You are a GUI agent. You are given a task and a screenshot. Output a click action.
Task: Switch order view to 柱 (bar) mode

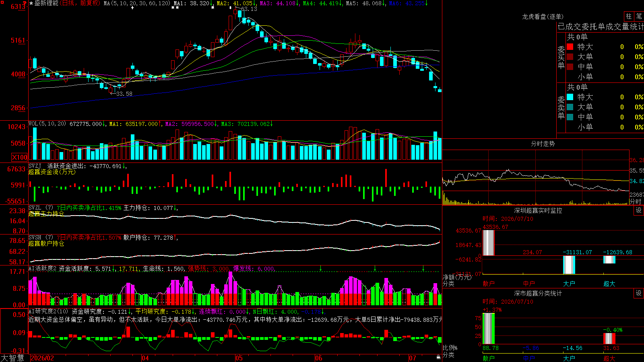pos(629,16)
